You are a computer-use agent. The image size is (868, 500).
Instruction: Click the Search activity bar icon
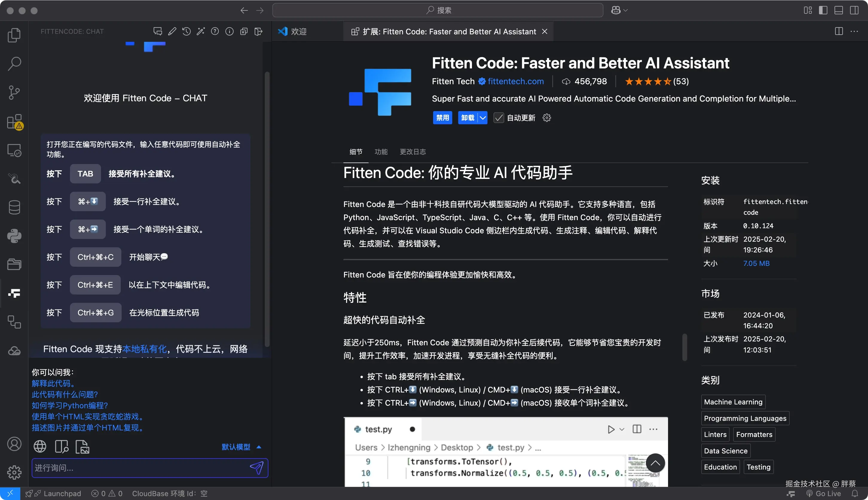[14, 64]
